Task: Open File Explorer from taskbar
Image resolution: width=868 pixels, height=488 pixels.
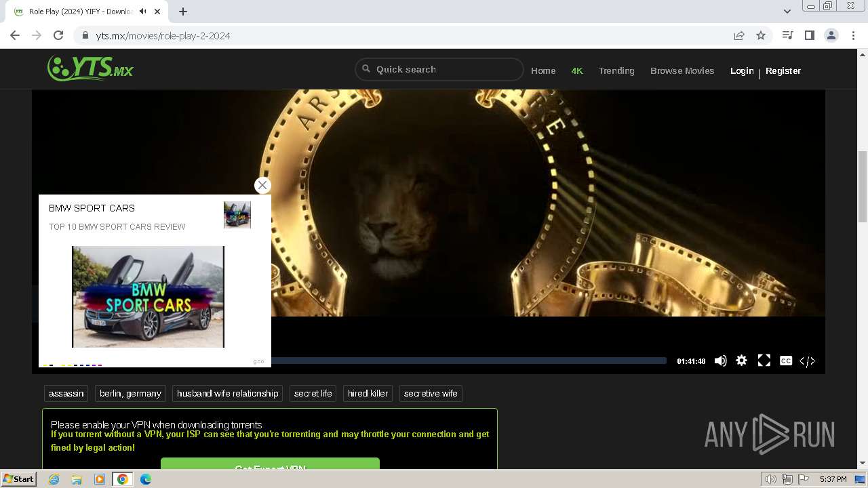Action: 77,479
